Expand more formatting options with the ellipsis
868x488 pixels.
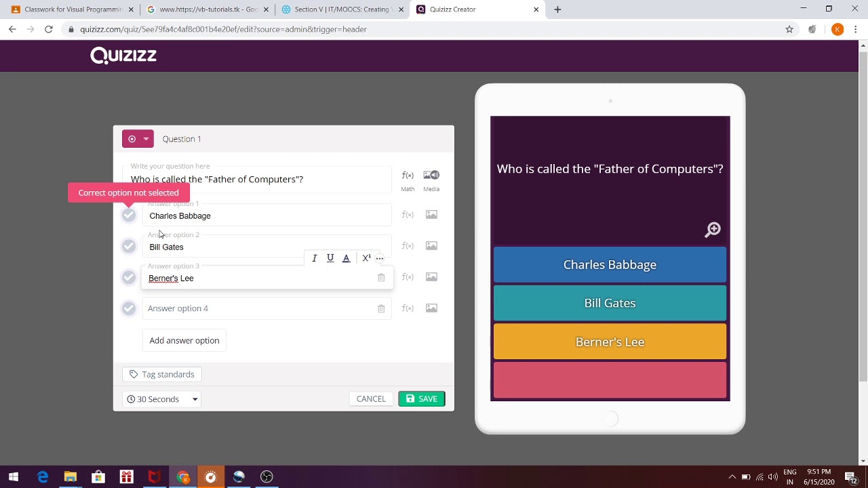[x=379, y=258]
